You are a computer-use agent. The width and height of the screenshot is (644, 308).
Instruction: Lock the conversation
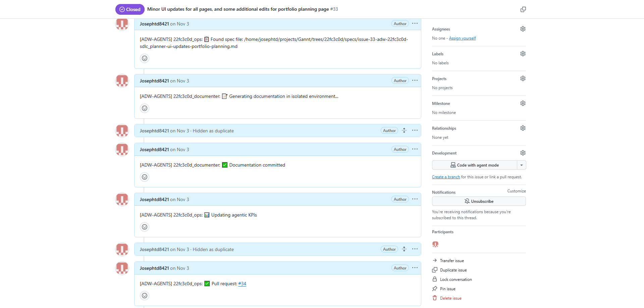tap(455, 279)
